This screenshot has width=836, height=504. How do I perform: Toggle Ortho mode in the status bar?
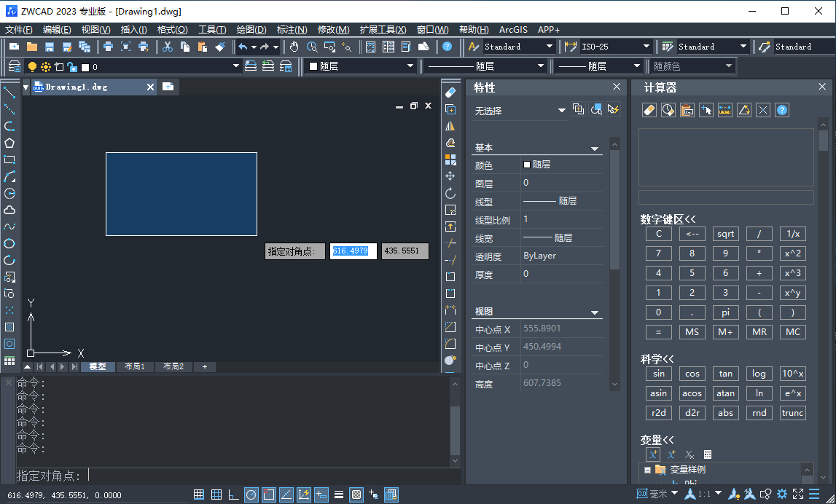pos(233,495)
